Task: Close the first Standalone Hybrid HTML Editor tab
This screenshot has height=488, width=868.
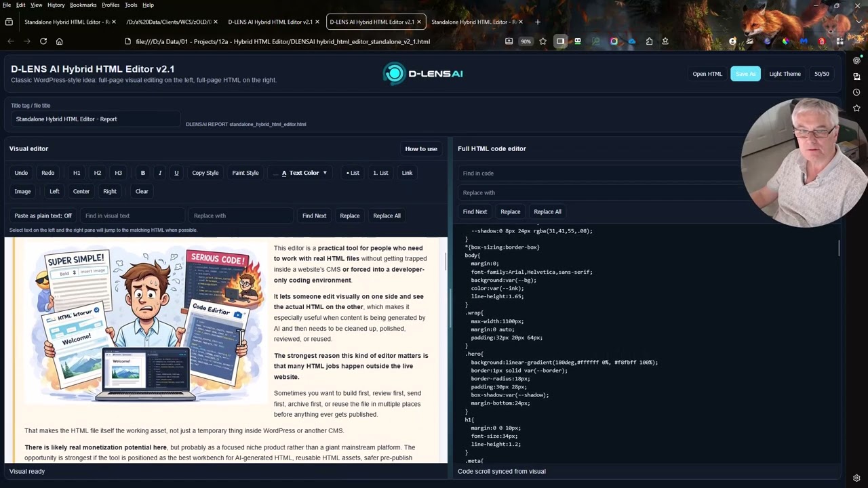Action: pyautogui.click(x=114, y=22)
